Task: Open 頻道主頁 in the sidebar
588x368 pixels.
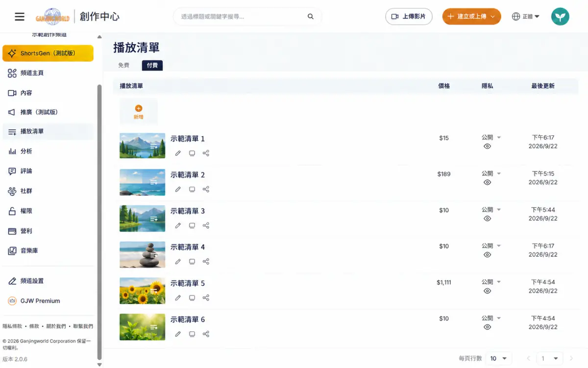Action: click(48, 73)
